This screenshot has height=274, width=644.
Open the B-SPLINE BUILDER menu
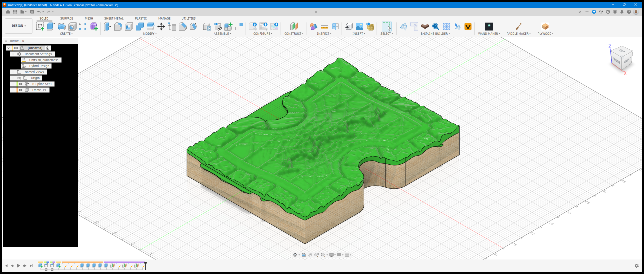click(x=435, y=34)
